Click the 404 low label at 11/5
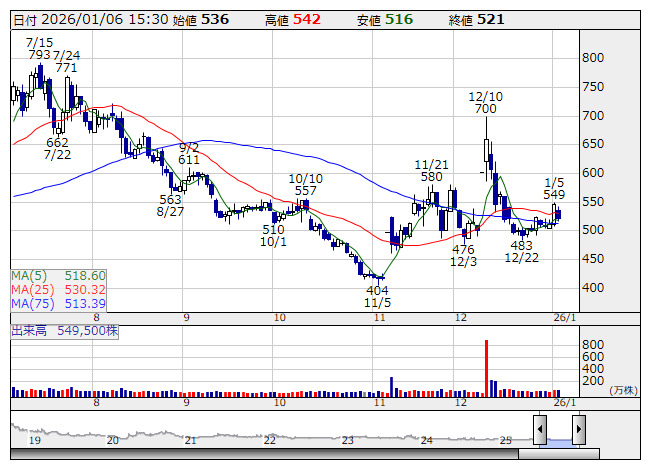 point(376,296)
